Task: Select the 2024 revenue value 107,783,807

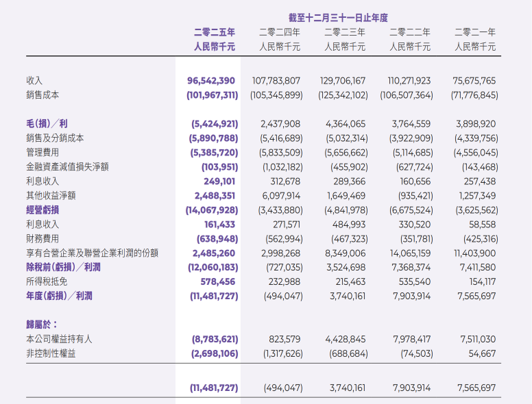Action: 276,81
